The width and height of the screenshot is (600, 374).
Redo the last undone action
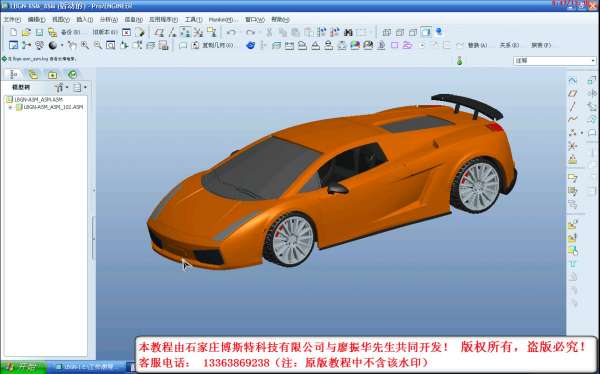pyautogui.click(x=250, y=32)
